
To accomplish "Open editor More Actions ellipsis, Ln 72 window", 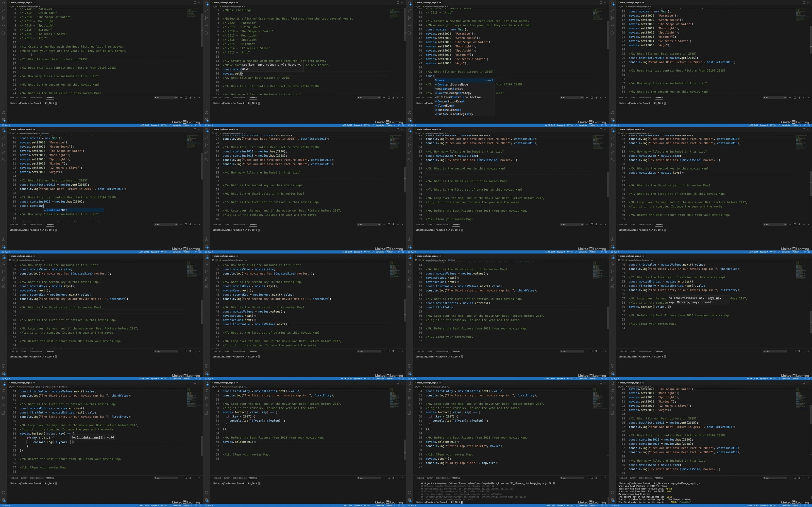I will [605, 383].
